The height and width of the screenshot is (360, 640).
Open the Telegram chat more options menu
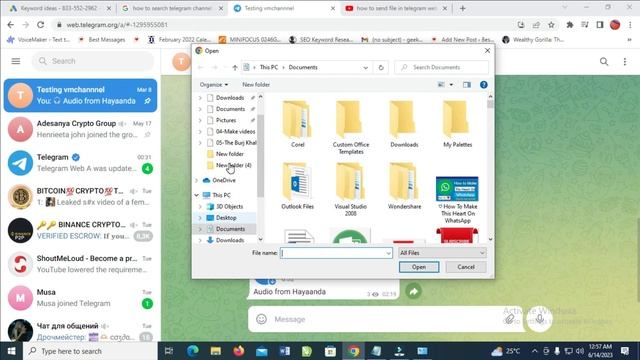(x=624, y=62)
